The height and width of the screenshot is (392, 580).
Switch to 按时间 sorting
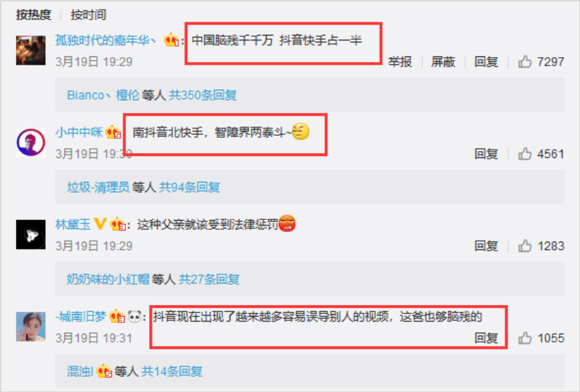[x=88, y=15]
